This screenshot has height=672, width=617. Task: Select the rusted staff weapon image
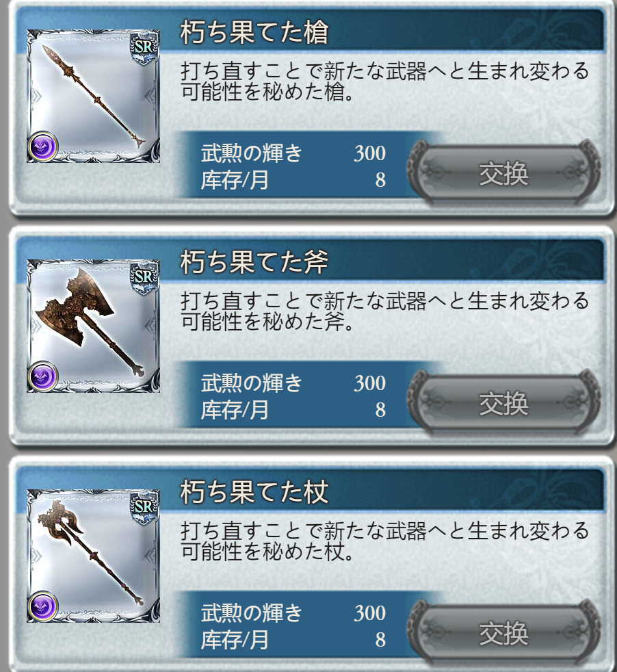click(x=94, y=556)
